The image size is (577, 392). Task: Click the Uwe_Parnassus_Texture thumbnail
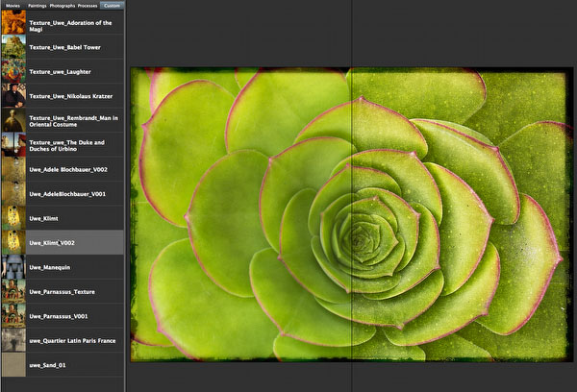tap(13, 291)
